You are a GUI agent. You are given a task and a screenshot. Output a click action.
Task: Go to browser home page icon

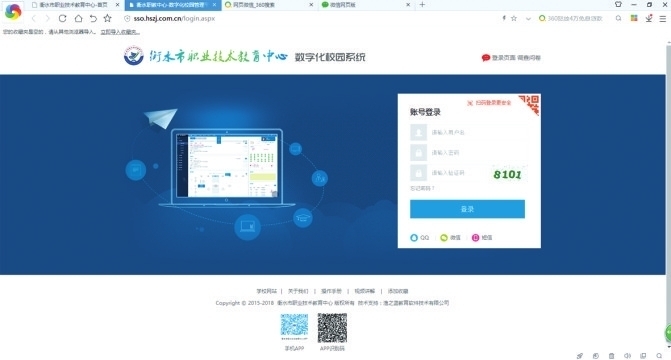78,18
